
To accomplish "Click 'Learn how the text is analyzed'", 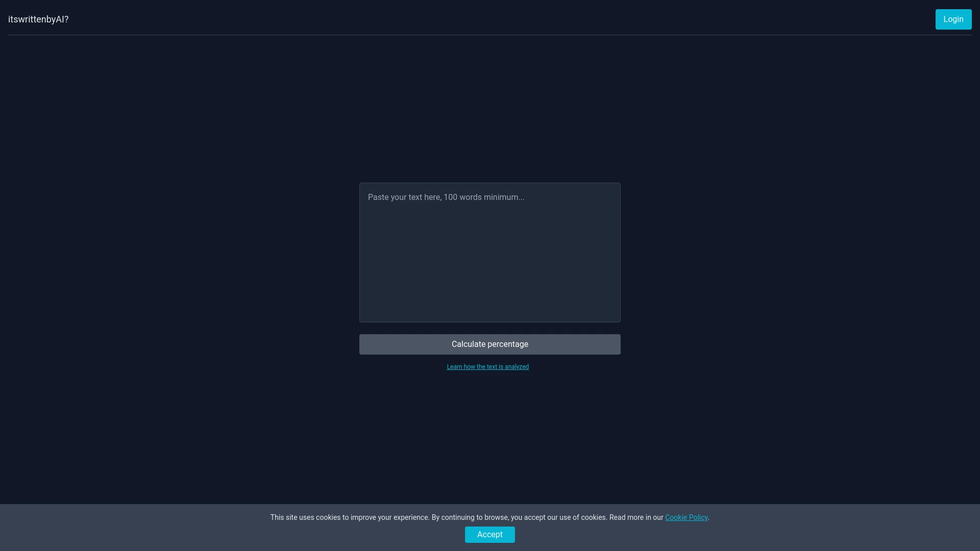I will 487,366.
